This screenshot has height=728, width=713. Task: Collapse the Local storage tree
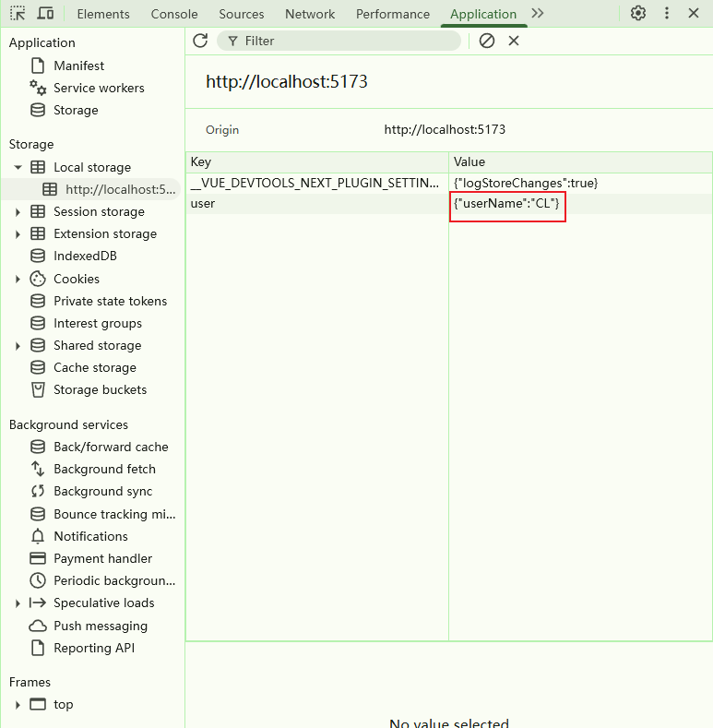[18, 167]
